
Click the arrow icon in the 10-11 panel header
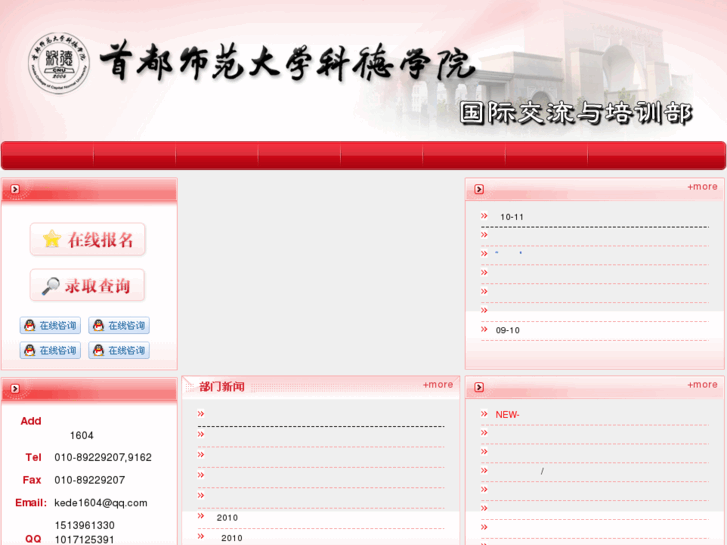click(479, 189)
